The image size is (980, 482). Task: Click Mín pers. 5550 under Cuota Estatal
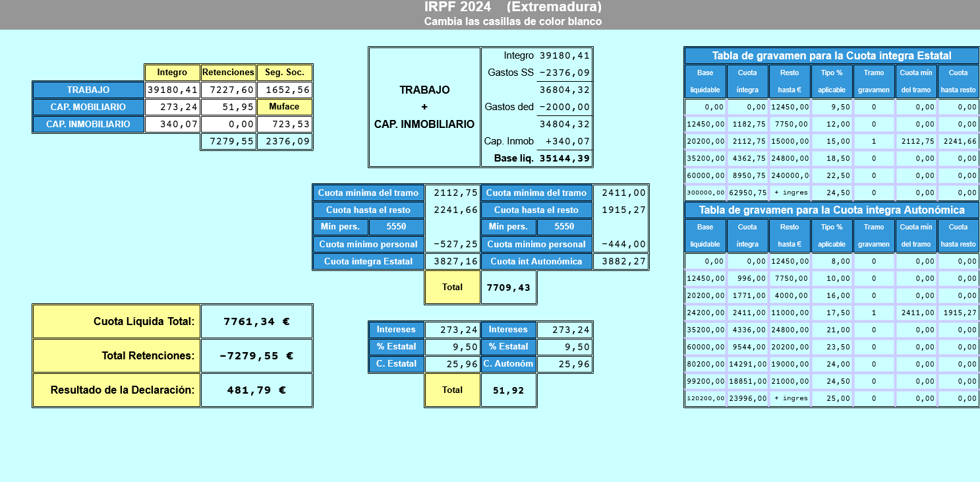(x=396, y=227)
